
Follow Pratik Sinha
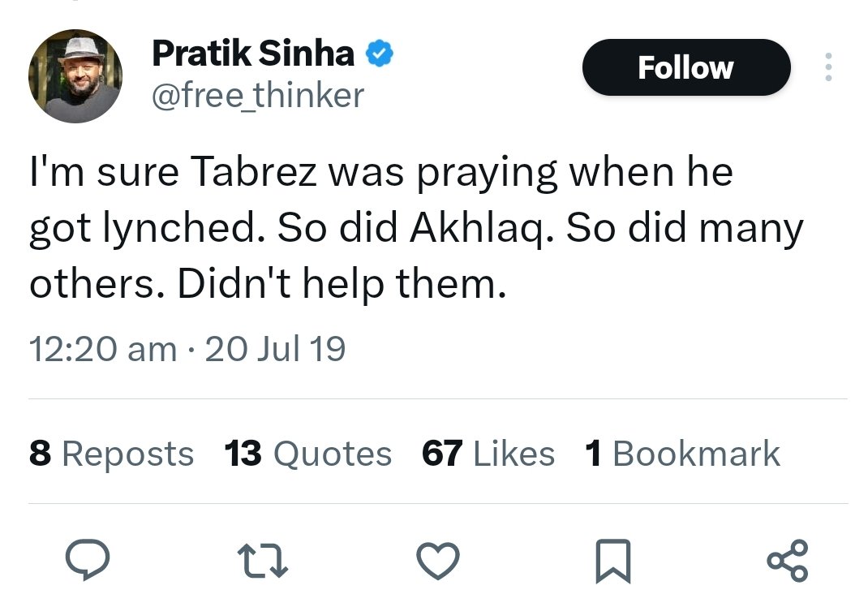[x=685, y=67]
